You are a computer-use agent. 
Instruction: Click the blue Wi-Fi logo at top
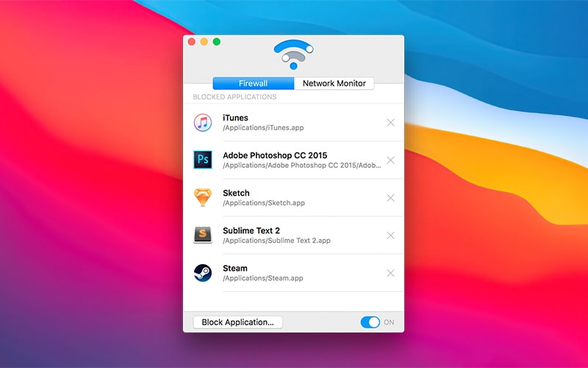[293, 54]
